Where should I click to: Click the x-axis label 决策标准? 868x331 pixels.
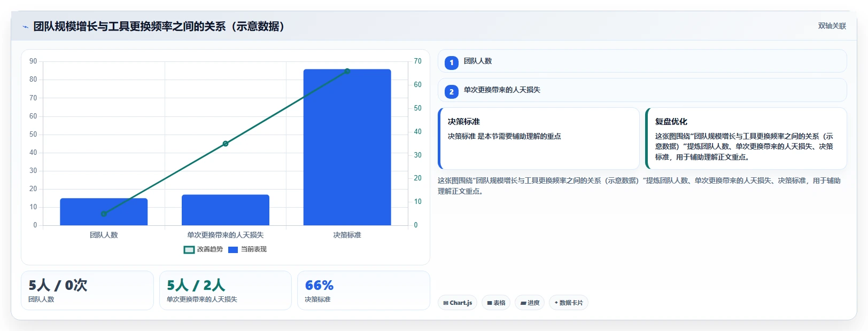347,235
